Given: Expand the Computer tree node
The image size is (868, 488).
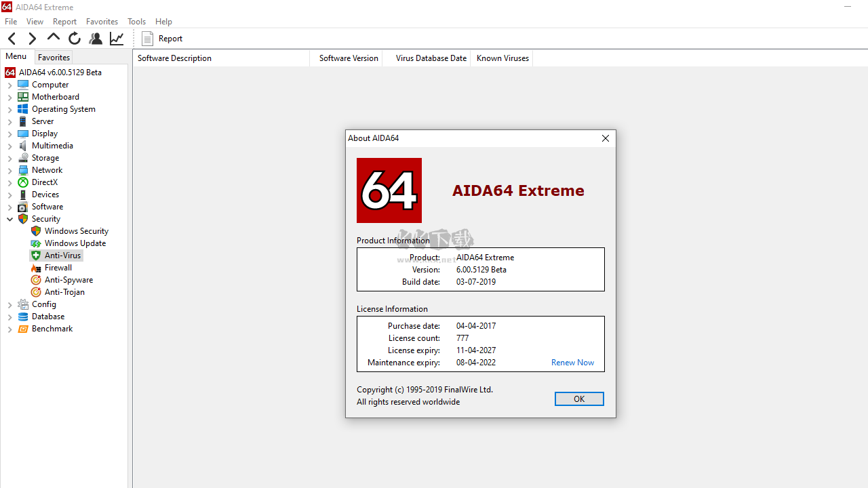Looking at the screenshot, I should point(10,85).
